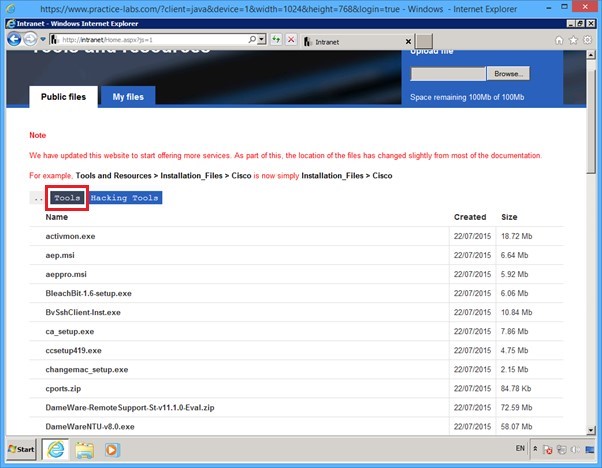The image size is (602, 468).
Task: Download DameWareNTU-v8.0.exe
Action: click(x=90, y=427)
